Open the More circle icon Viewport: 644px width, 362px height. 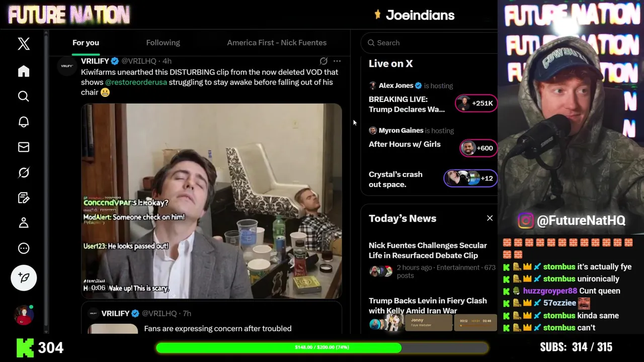pos(24,248)
